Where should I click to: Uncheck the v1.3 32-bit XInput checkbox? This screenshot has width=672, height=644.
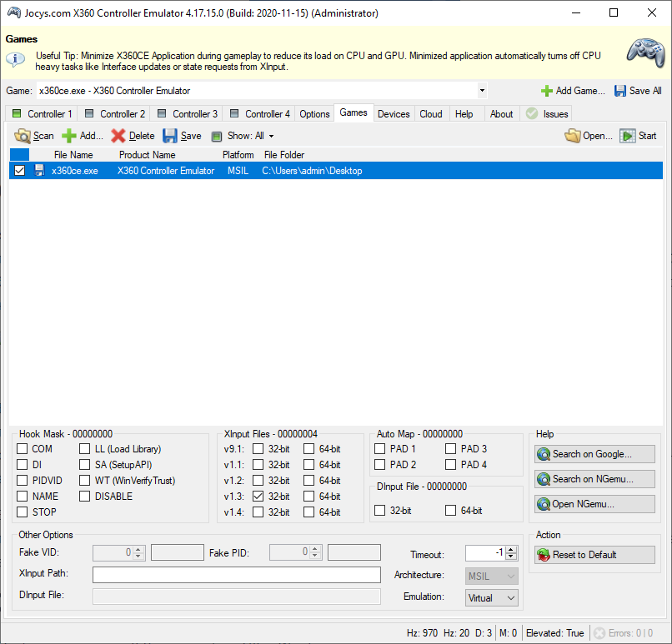pos(258,497)
